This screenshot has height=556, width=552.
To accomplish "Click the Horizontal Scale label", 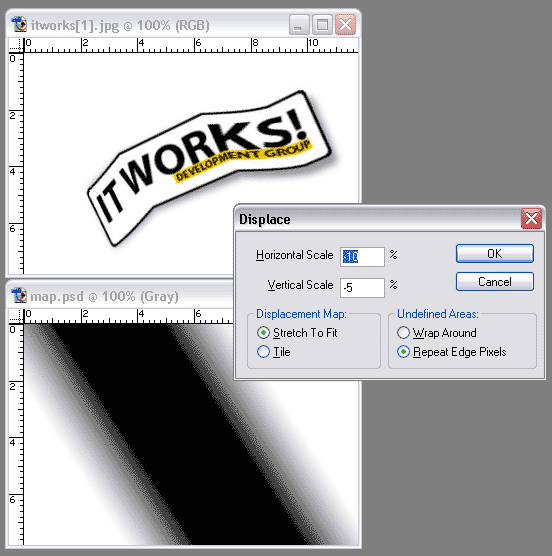I will pyautogui.click(x=295, y=255).
